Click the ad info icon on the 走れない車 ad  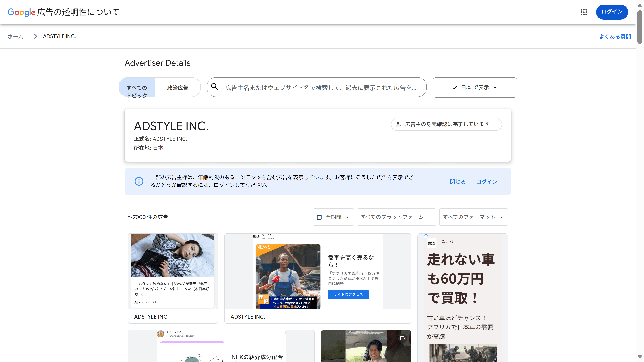(426, 236)
